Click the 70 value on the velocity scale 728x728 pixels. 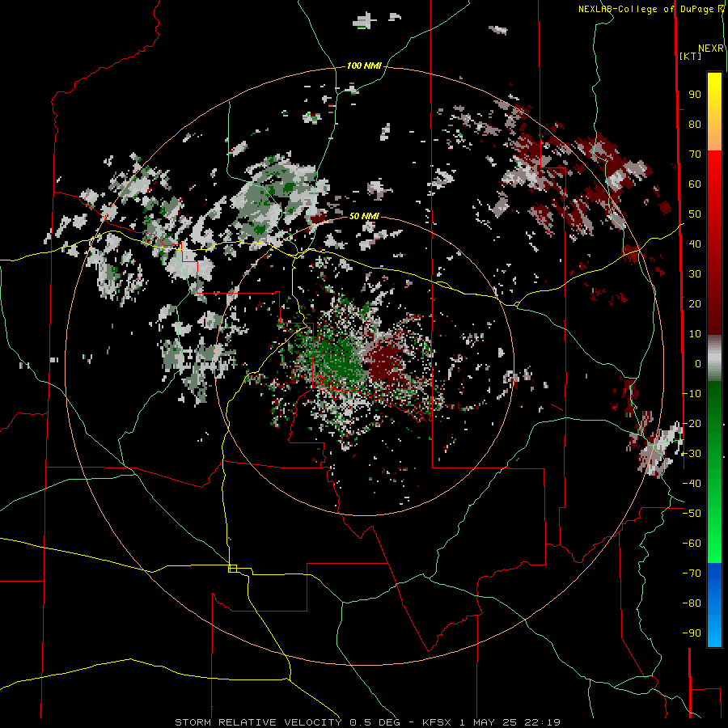pyautogui.click(x=695, y=154)
